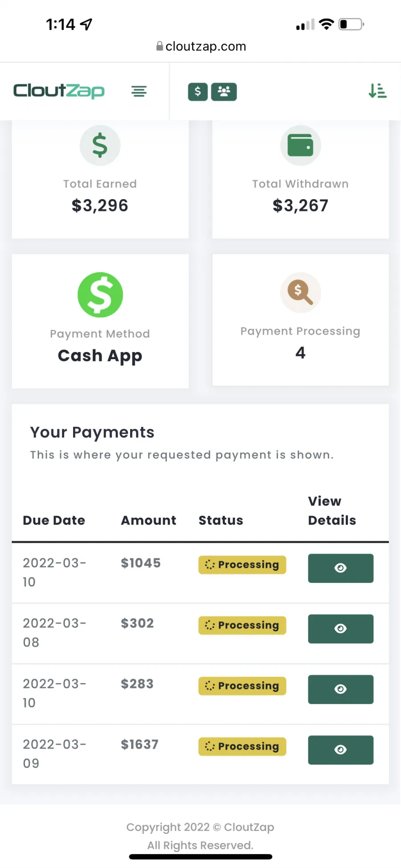View details for the $283 payment
The height and width of the screenshot is (868, 401).
pos(341,689)
